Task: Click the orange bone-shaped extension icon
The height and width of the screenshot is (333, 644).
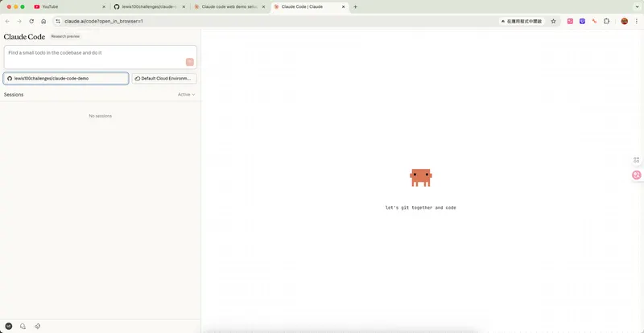Action: tap(594, 22)
